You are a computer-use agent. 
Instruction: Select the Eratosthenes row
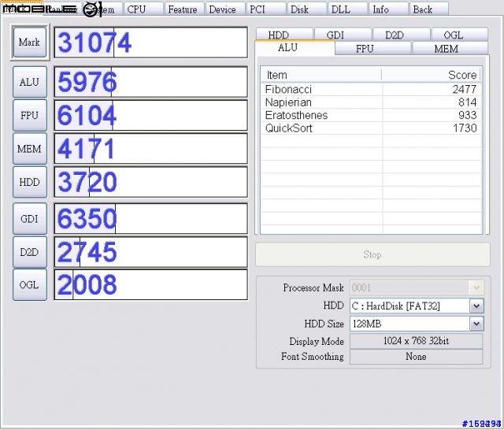371,115
